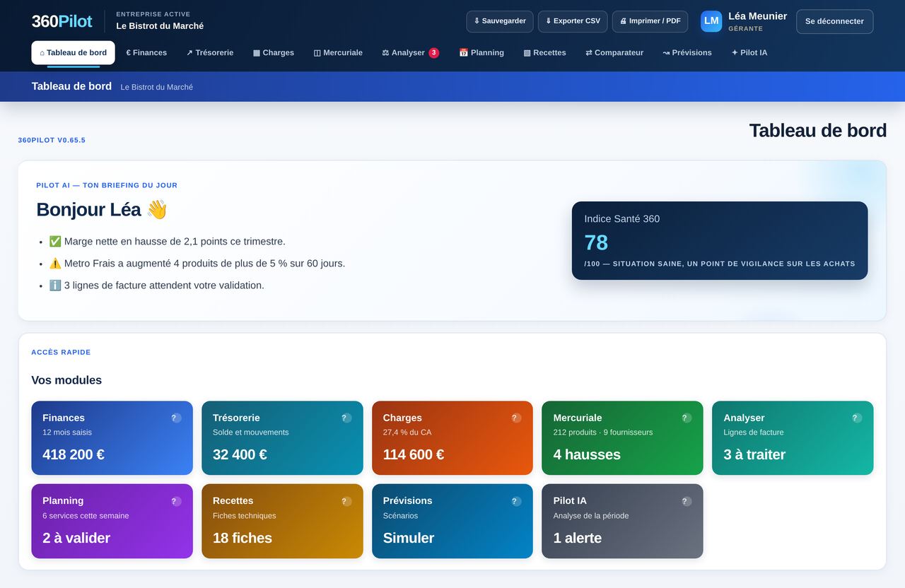
Task: Open the Finances module card
Action: click(112, 438)
